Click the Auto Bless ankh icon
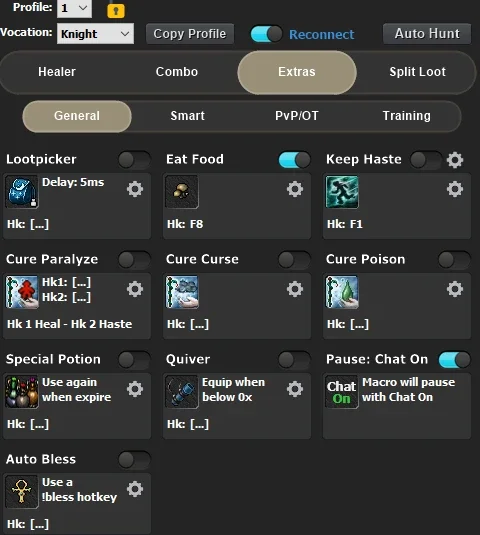This screenshot has height=535, width=480. point(22,492)
